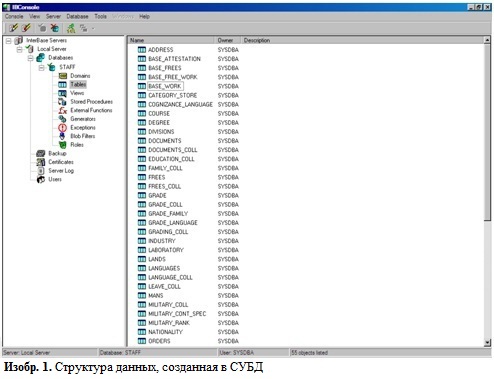Select the Views node icon
The height and width of the screenshot is (379, 494).
coord(63,93)
